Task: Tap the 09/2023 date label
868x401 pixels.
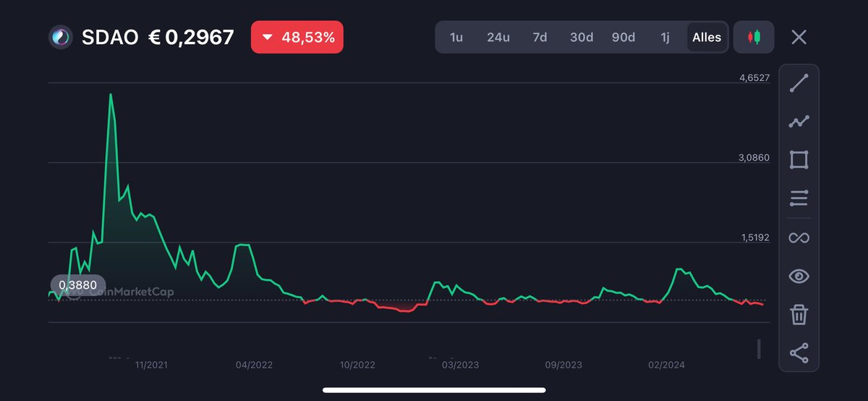Action: click(x=563, y=366)
